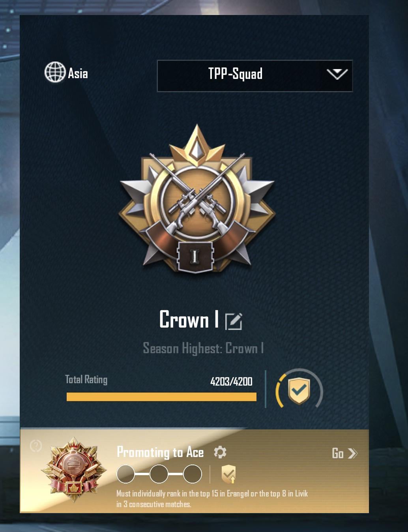
Task: Click the promotion protection card icon
Action: (228, 474)
